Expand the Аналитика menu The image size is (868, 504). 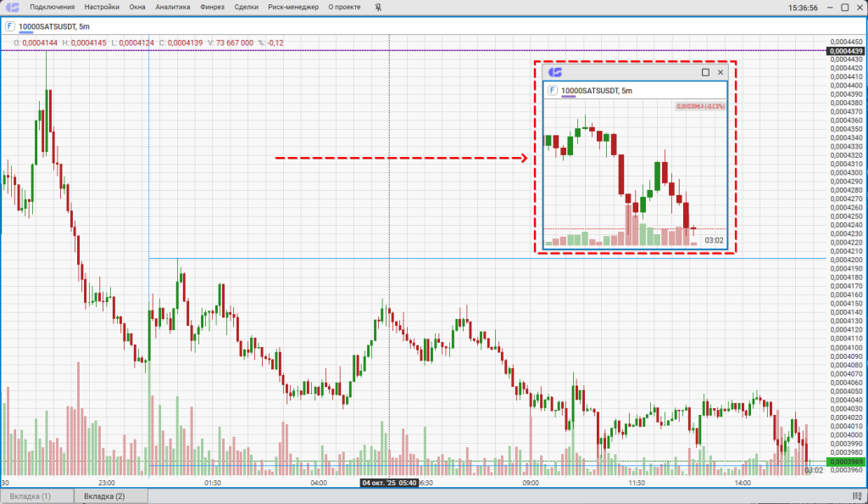[x=173, y=8]
